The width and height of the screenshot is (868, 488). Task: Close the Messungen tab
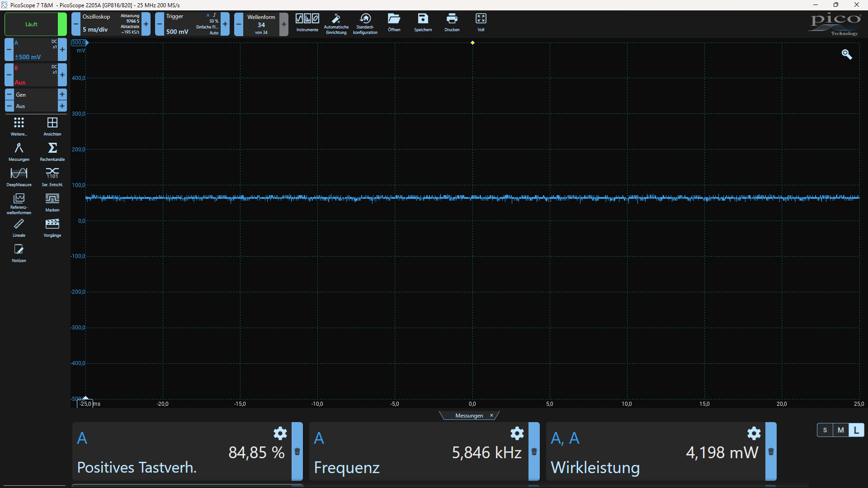pyautogui.click(x=491, y=415)
